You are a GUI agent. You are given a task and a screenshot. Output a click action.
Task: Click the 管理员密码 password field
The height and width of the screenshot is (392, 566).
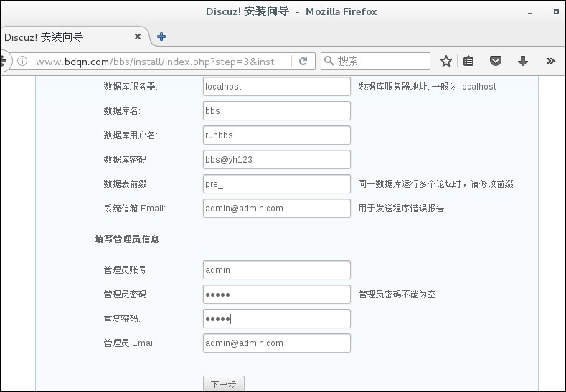[277, 295]
